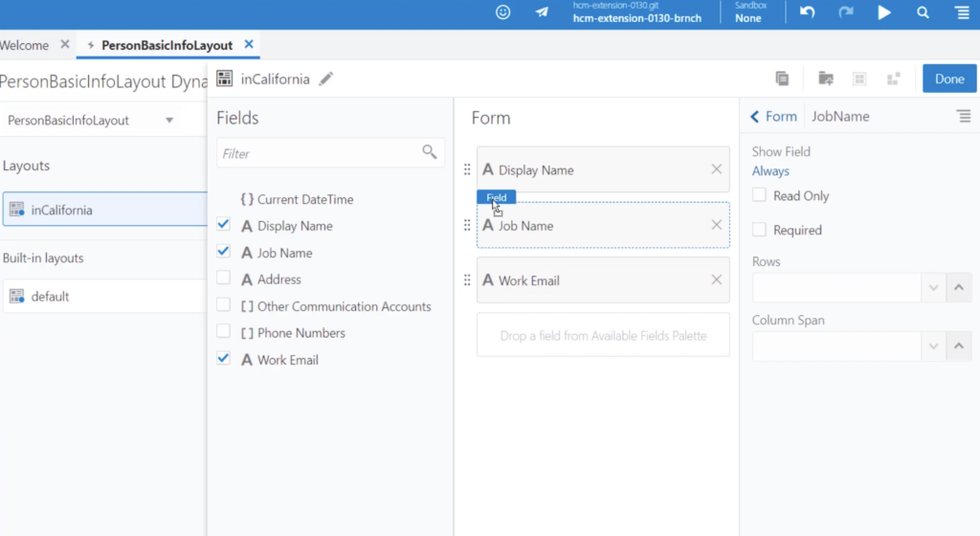Edit the inCalifornia layout name pencil

[x=325, y=79]
